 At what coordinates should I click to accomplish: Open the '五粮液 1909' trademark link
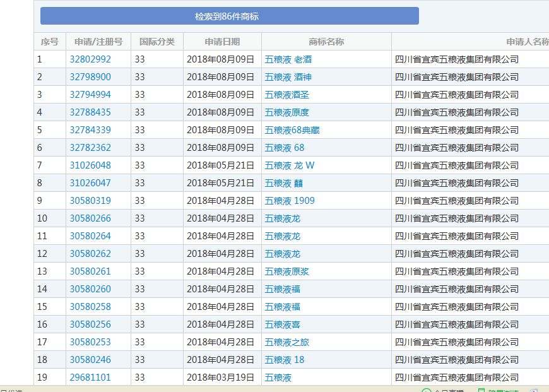[x=290, y=201]
